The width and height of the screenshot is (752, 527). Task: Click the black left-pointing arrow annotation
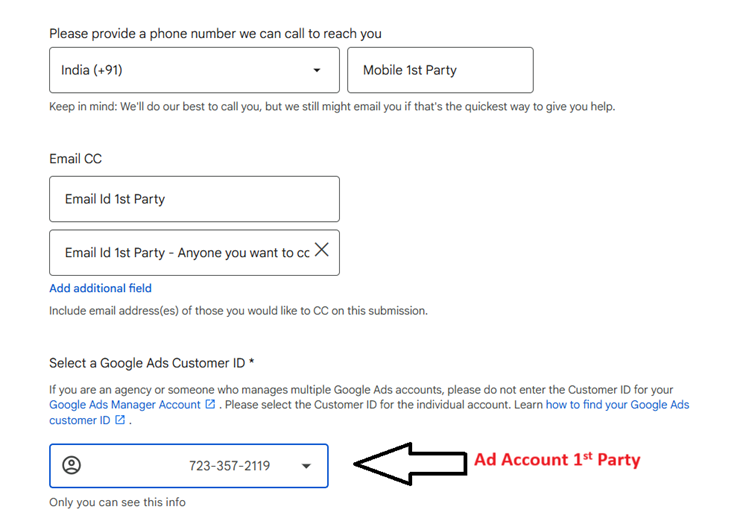click(x=410, y=464)
